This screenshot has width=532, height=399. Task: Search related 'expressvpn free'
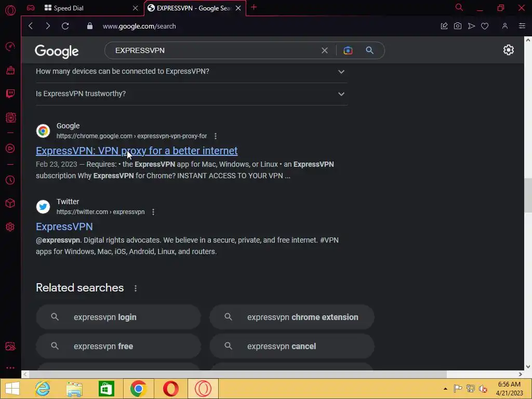pos(118,346)
